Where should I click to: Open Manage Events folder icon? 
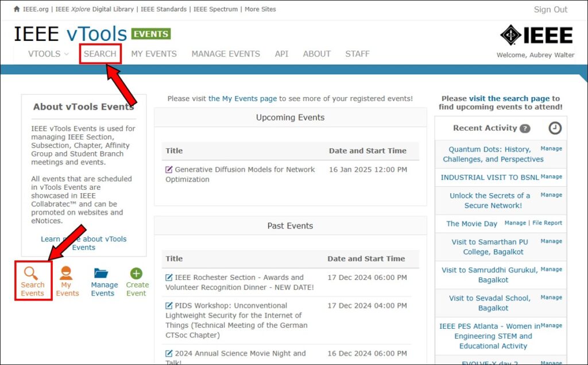click(101, 273)
